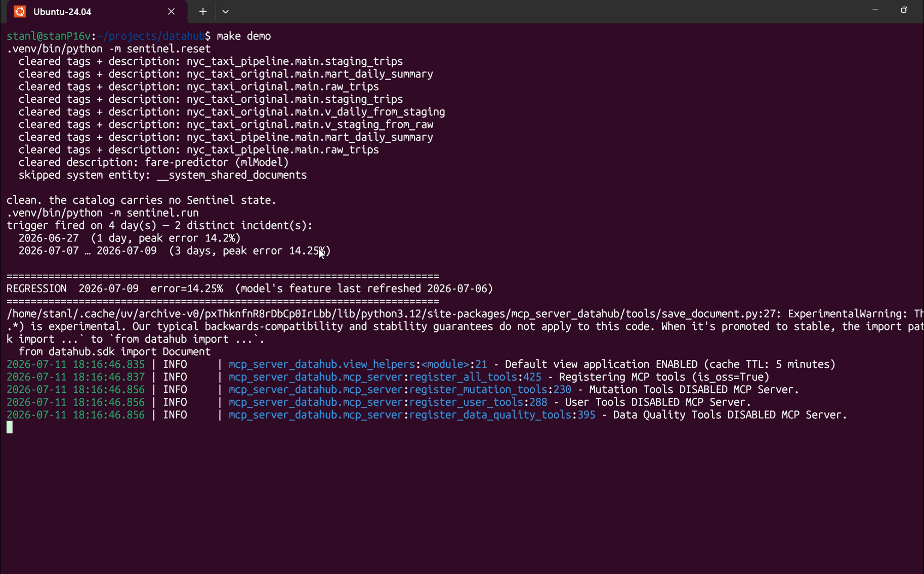Viewport: 924px width, 574px height.
Task: Expand the new tab profile dropdown chevron
Action: 226,12
